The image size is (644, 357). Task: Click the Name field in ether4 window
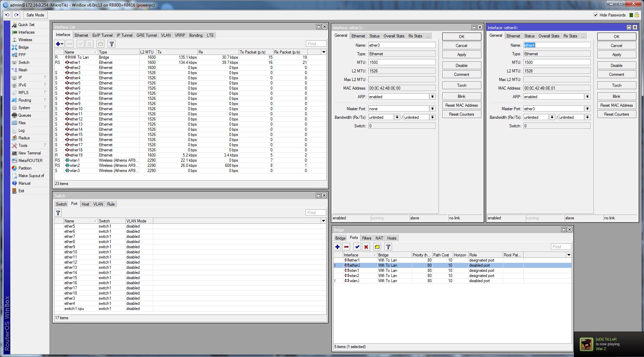coord(557,45)
